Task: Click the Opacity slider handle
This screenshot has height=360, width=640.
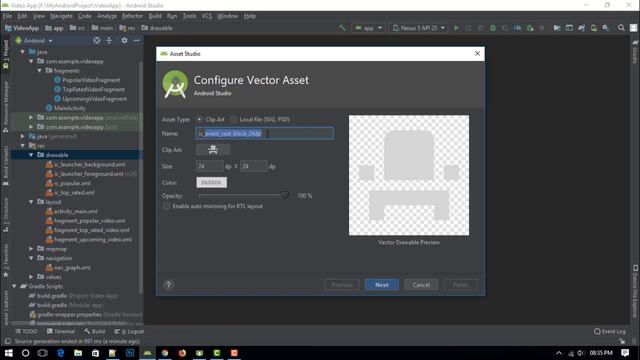Action: (285, 195)
